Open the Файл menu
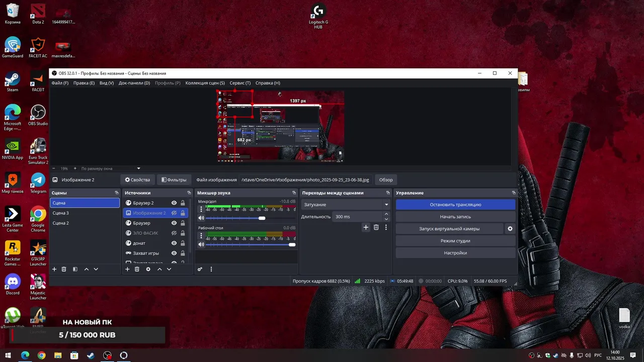 pos(60,83)
